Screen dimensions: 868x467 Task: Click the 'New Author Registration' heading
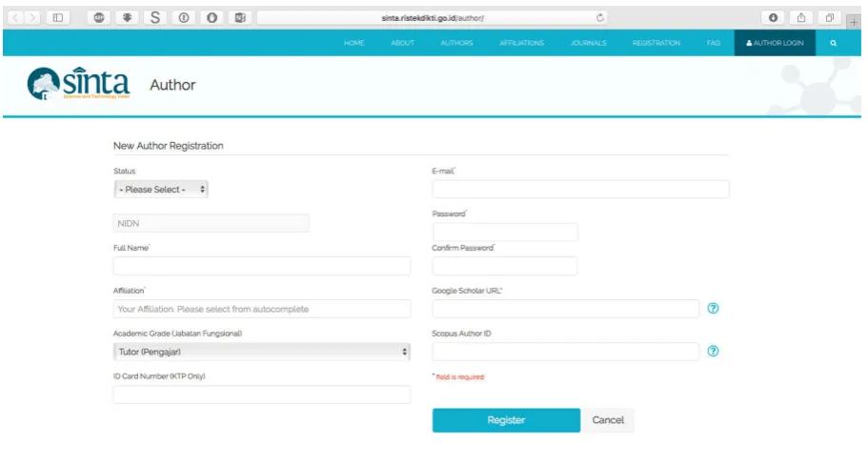click(169, 146)
